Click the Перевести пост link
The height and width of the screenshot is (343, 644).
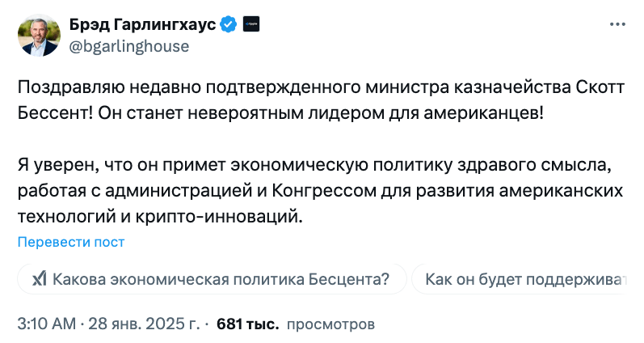tap(71, 242)
